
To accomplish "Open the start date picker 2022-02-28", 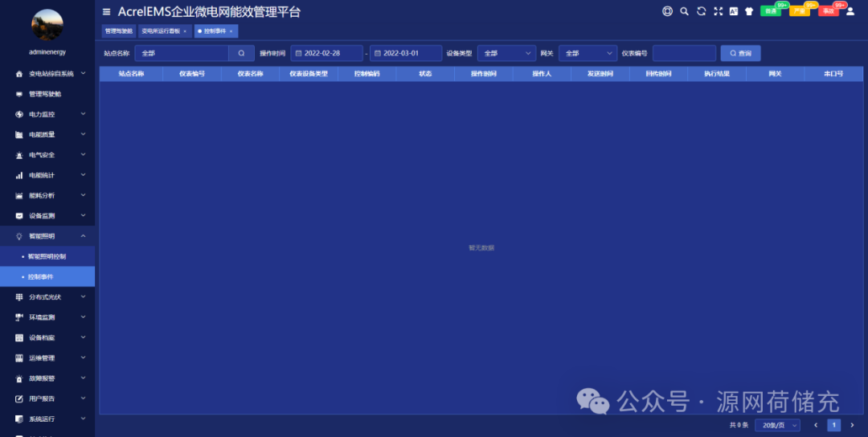I will pyautogui.click(x=326, y=53).
